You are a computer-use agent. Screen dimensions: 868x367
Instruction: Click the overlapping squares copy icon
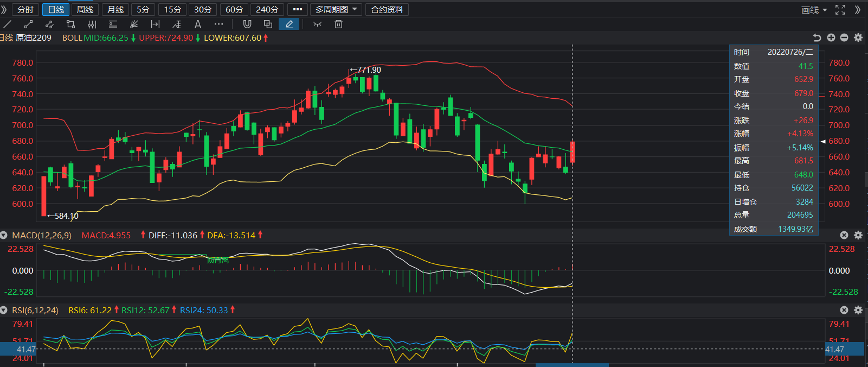pos(268,24)
